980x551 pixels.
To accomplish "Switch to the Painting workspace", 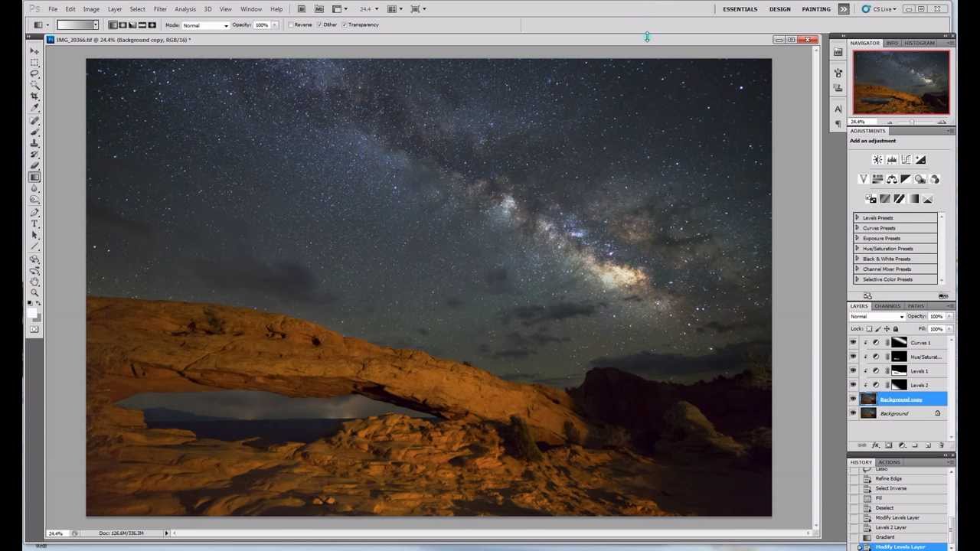I will (x=816, y=9).
